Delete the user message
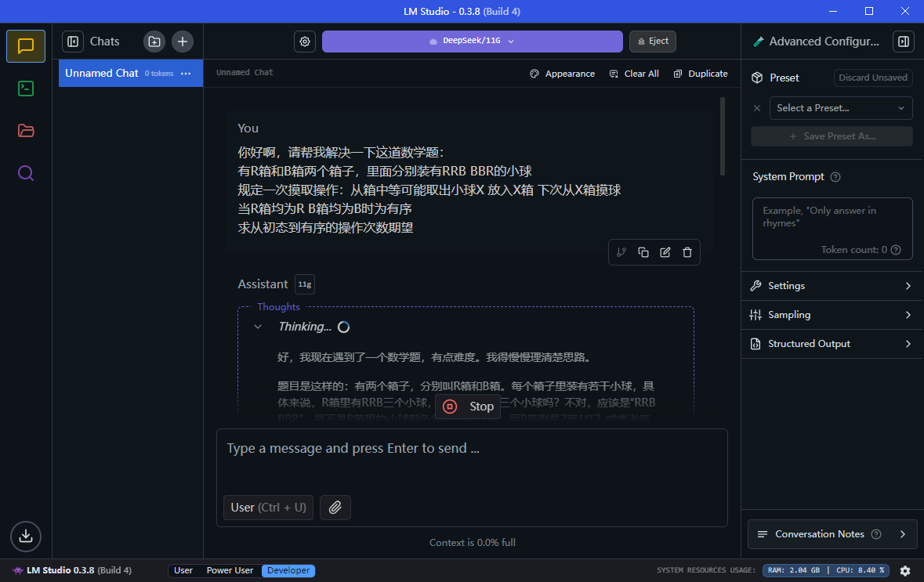 687,252
